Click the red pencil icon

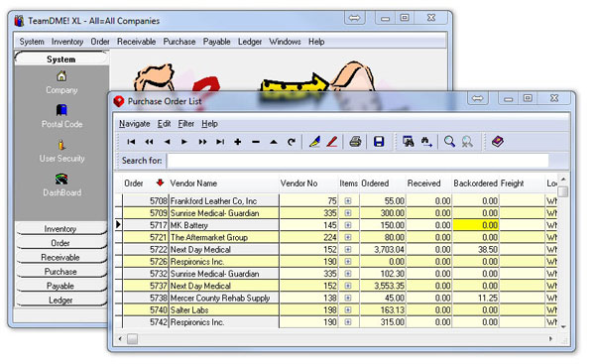(332, 142)
